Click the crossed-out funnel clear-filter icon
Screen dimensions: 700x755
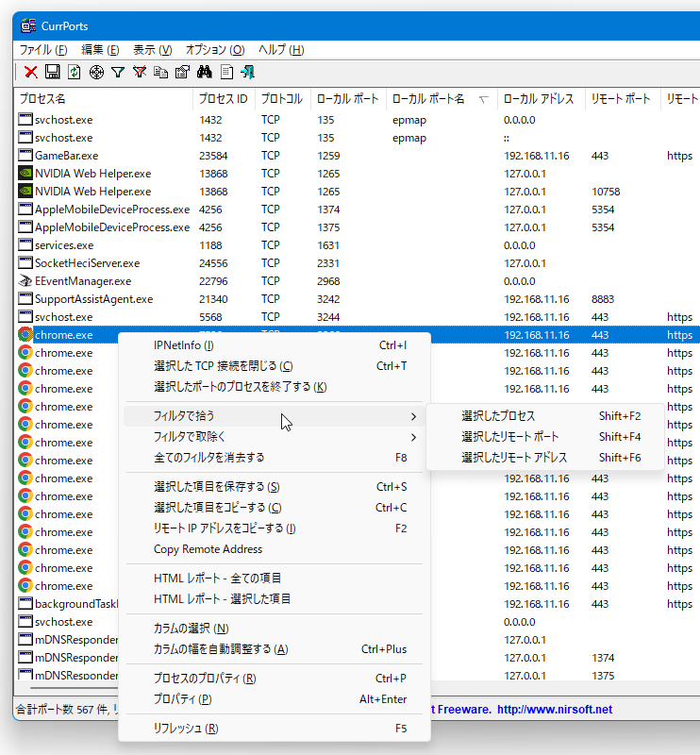pos(140,73)
